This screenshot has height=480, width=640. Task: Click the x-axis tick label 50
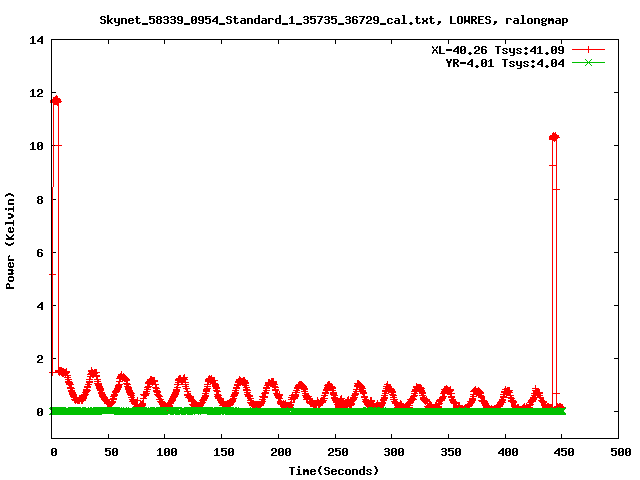111,452
